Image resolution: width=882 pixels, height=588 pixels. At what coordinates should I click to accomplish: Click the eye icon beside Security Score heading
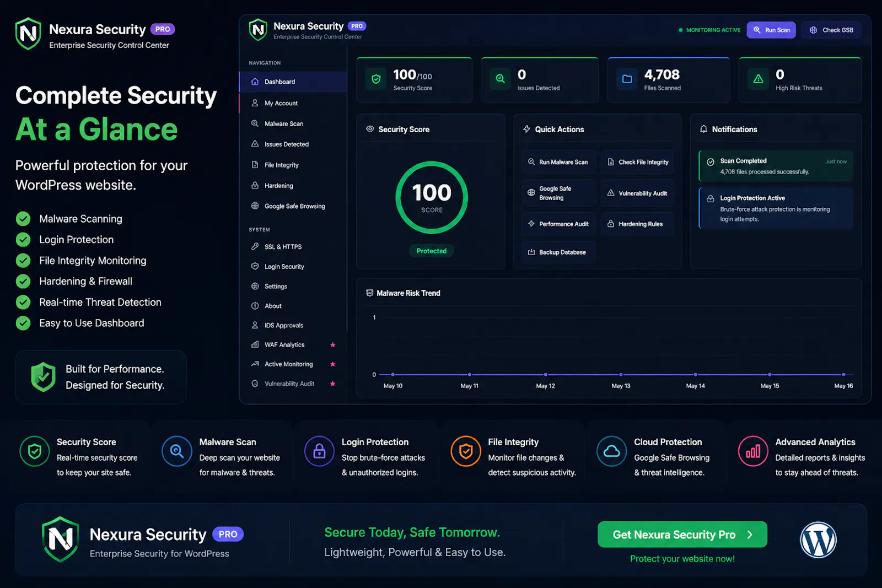[370, 129]
